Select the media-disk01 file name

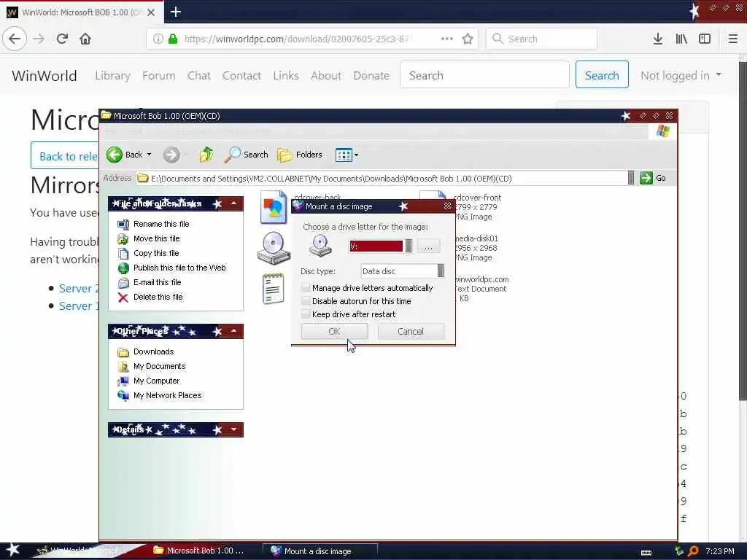pyautogui.click(x=476, y=238)
